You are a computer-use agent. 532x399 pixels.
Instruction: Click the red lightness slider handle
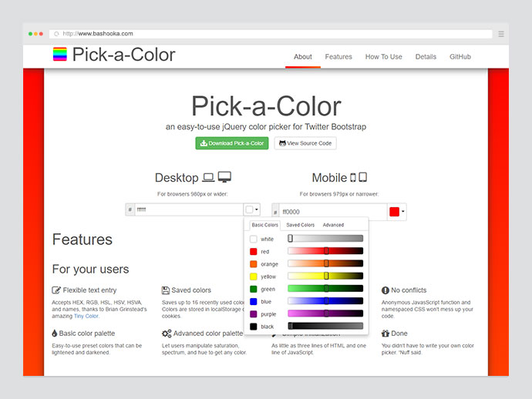pos(326,251)
